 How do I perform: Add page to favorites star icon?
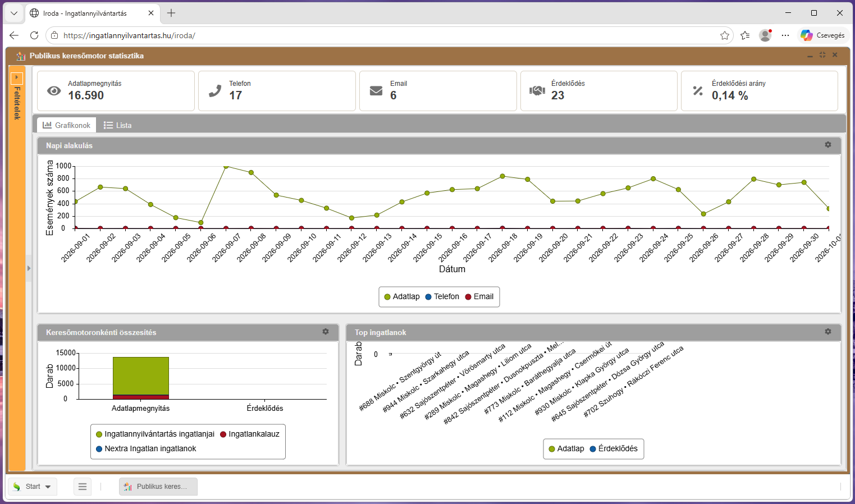(x=725, y=35)
